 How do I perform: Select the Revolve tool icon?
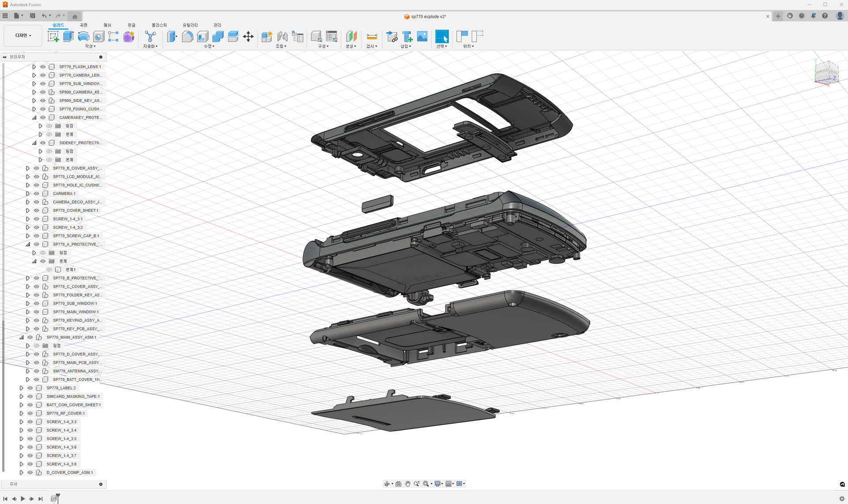[x=83, y=36]
